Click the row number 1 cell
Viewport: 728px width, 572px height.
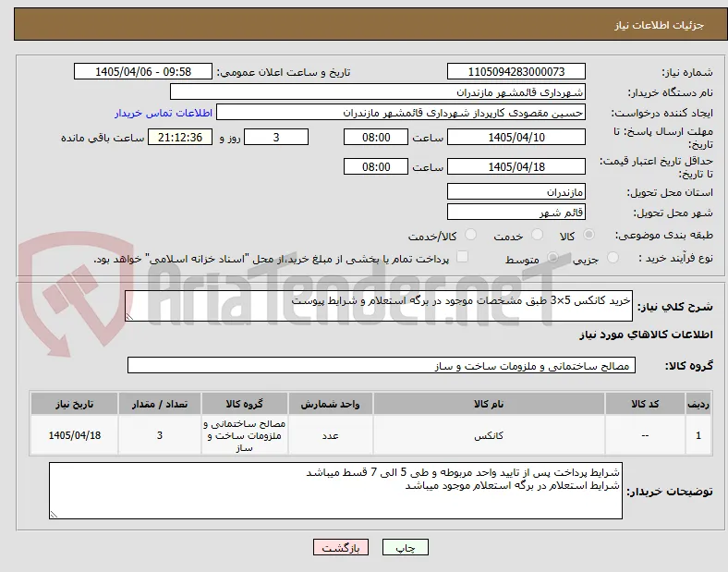tap(698, 435)
